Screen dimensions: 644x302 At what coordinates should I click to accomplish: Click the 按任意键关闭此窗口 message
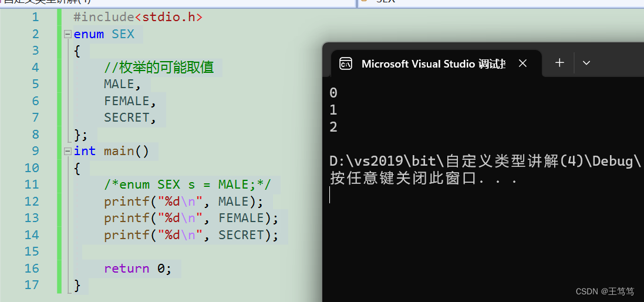(x=423, y=179)
